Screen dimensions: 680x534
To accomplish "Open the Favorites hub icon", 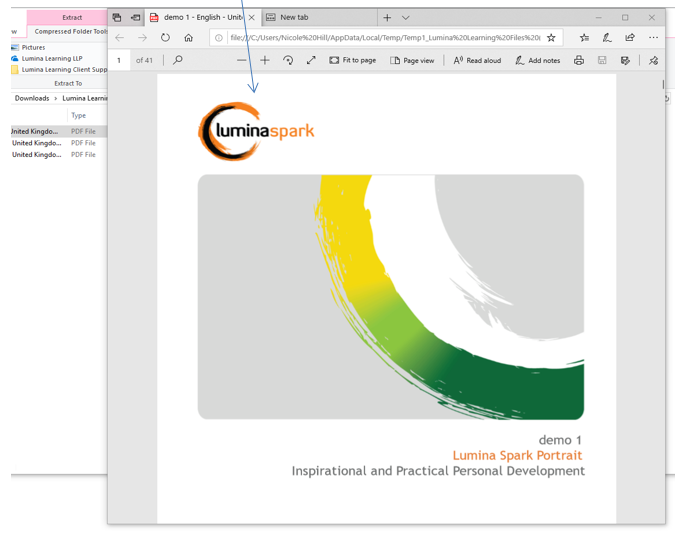I will (584, 37).
